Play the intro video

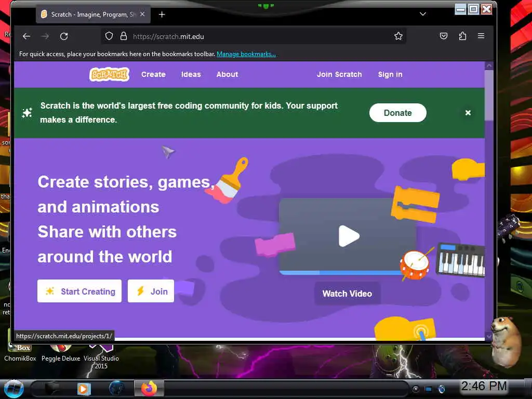[349, 236]
